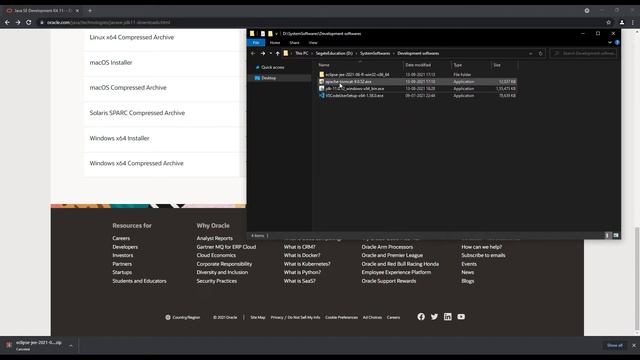This screenshot has width=640, height=360.
Task: Go forward in File Explorer
Action: point(263,53)
